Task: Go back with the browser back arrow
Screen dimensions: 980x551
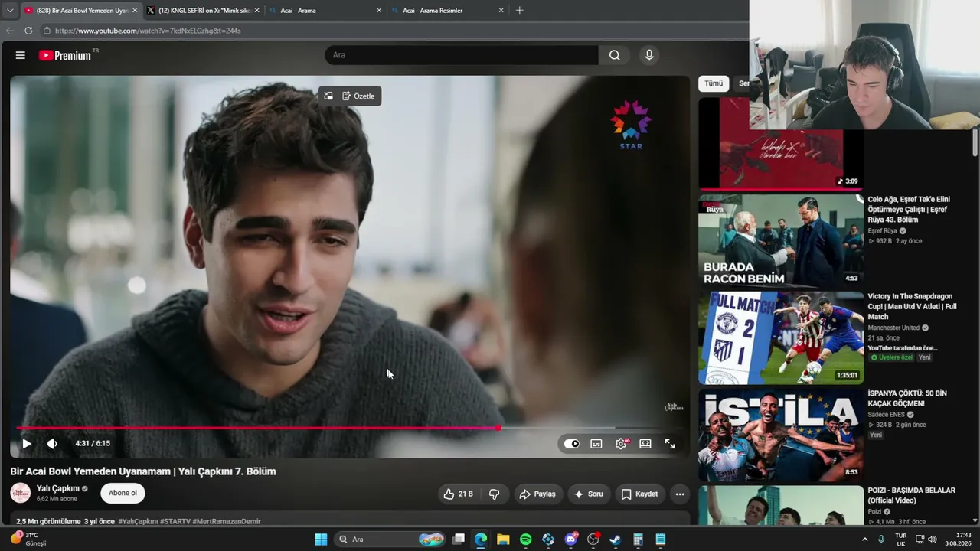Action: (x=10, y=31)
